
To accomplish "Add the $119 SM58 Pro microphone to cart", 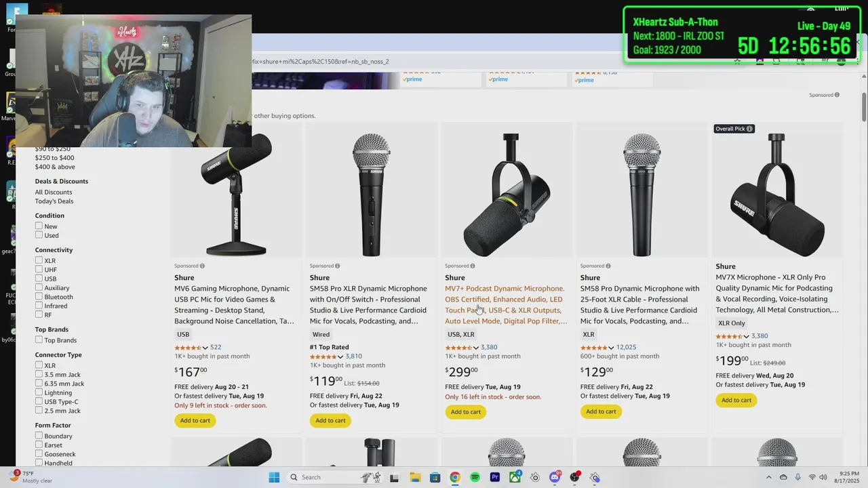I will click(330, 420).
